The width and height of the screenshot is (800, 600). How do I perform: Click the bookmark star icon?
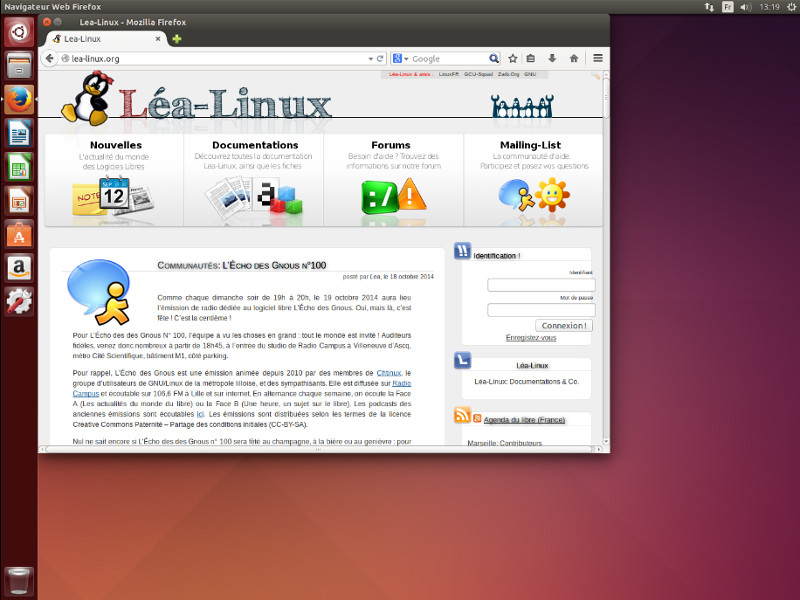tap(513, 58)
